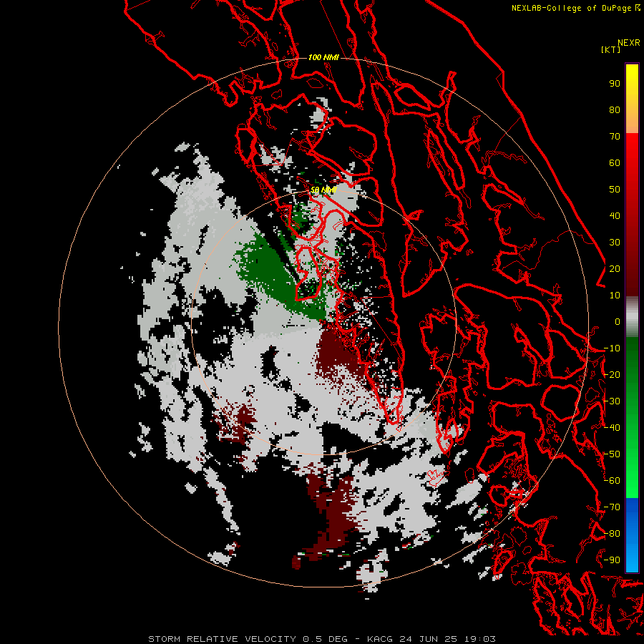
Task: Click the [KT] units label
Action: (x=611, y=49)
